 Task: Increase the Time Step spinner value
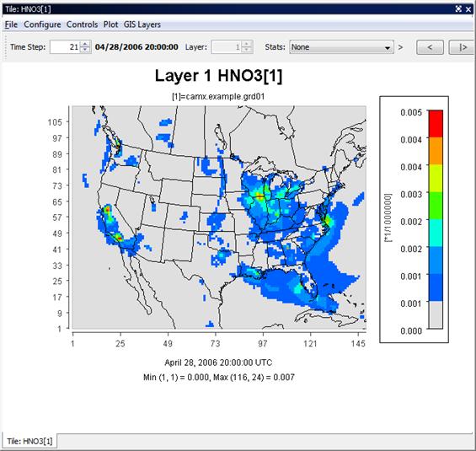click(85, 45)
